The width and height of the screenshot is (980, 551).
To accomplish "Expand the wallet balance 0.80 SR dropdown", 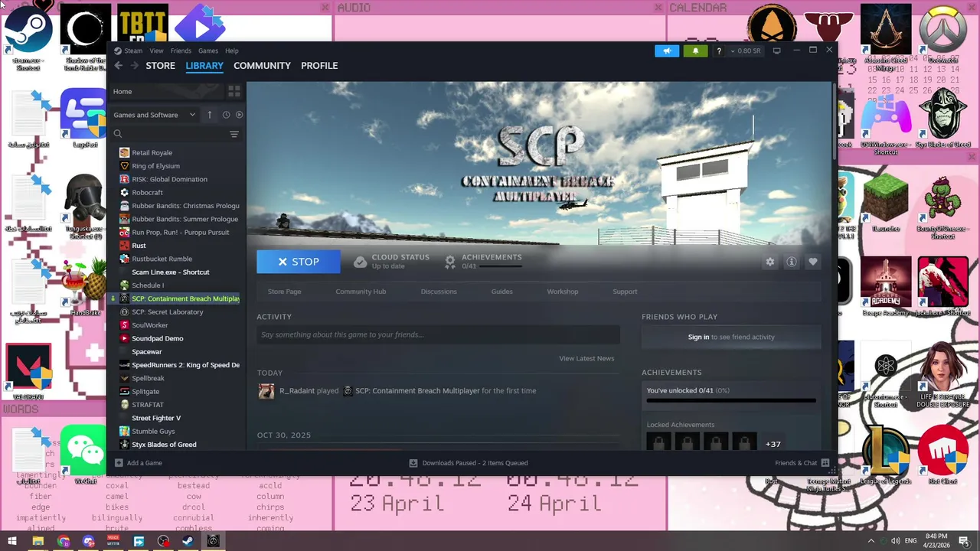I will coord(745,51).
